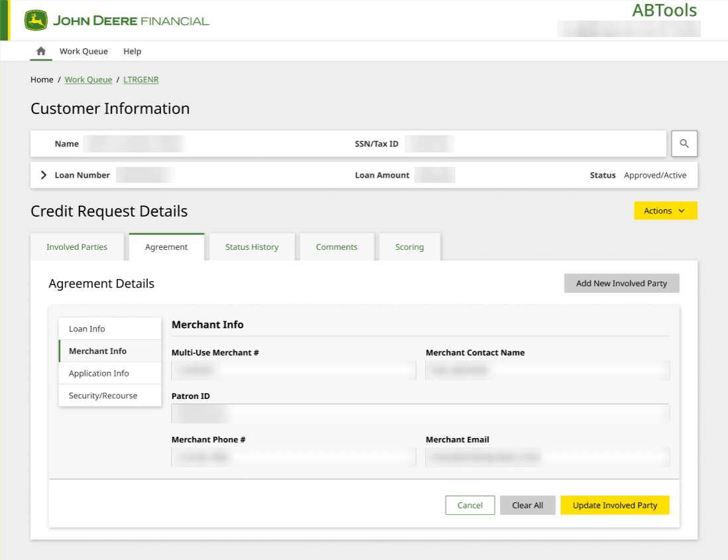This screenshot has height=560, width=728.
Task: Click the Credit Request Details heading
Action: tap(109, 211)
